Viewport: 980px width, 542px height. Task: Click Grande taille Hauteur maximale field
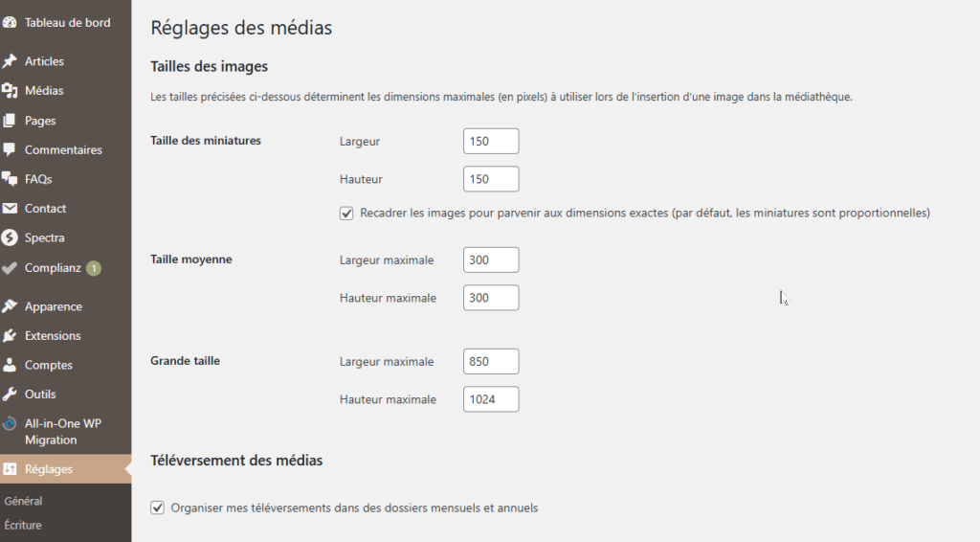tap(491, 399)
